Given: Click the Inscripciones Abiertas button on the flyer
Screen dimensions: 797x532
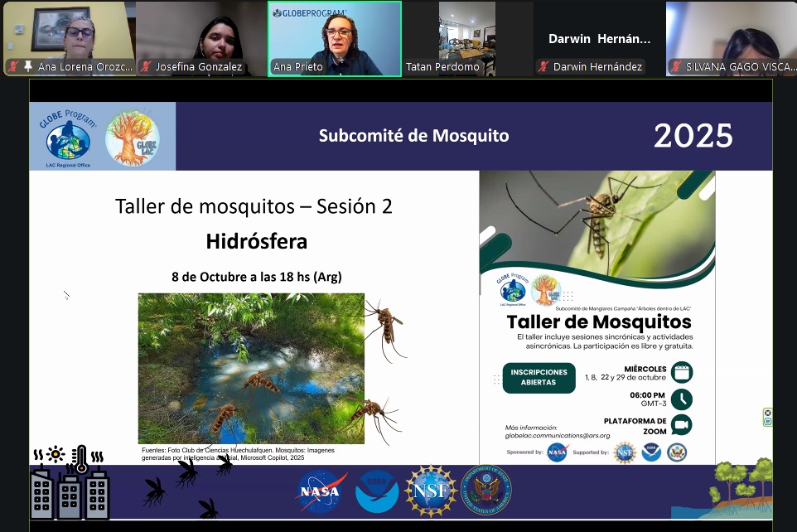Looking at the screenshot, I should (x=539, y=377).
